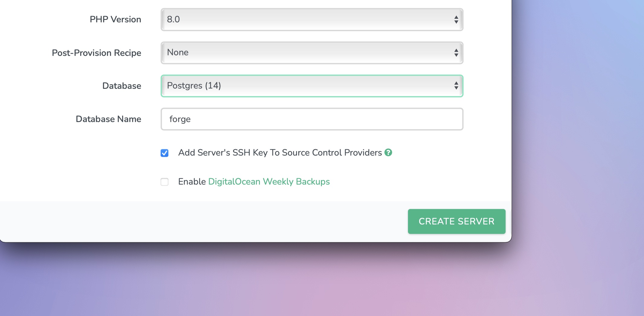The image size is (644, 316).
Task: Open the Post-Provision Recipe dropdown
Action: point(312,53)
